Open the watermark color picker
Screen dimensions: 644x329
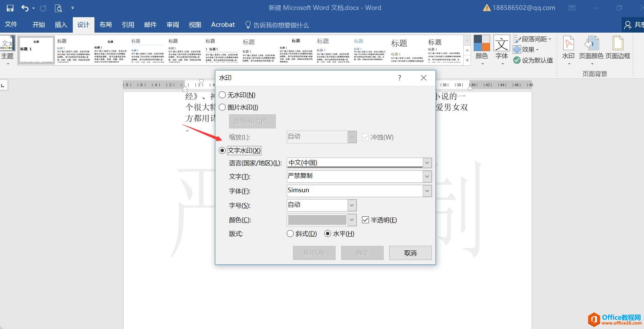(x=351, y=220)
